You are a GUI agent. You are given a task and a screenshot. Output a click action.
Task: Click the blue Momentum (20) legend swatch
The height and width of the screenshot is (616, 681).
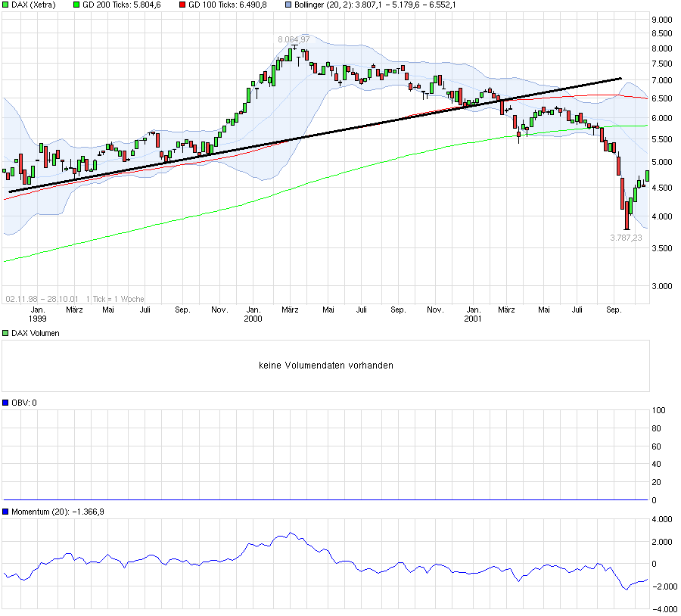point(5,512)
